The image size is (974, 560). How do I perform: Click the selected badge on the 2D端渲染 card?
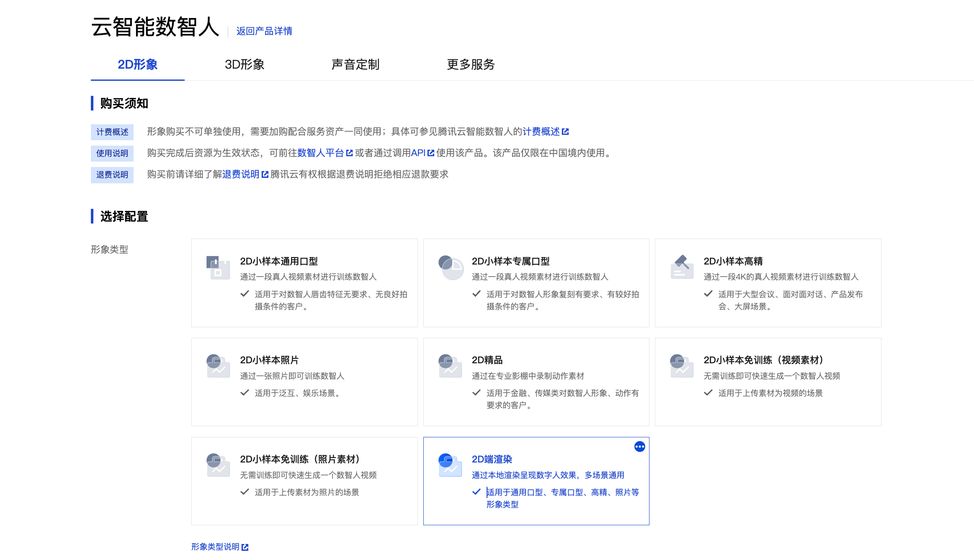click(x=639, y=447)
